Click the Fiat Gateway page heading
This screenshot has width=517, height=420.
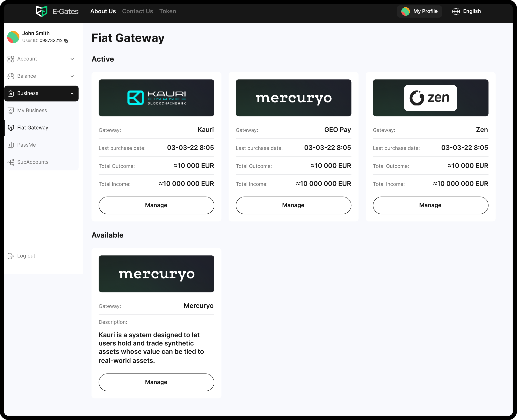click(128, 38)
